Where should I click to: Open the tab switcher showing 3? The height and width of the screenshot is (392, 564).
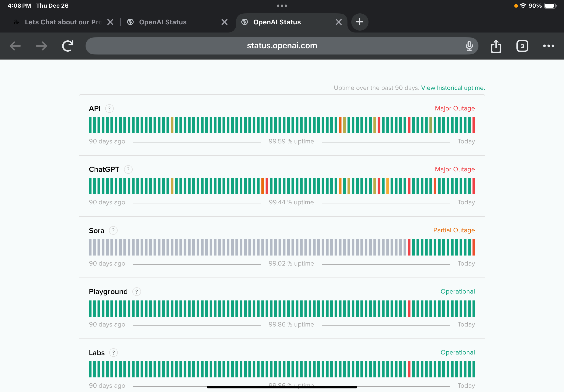click(522, 46)
